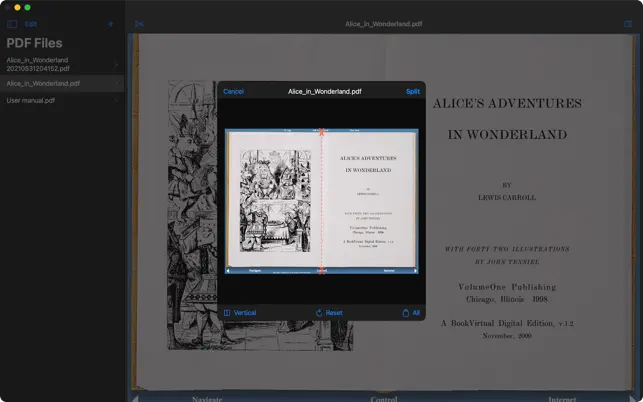Open the scissors split tool in toolbar
Image resolution: width=643 pixels, height=402 pixels.
[139, 24]
